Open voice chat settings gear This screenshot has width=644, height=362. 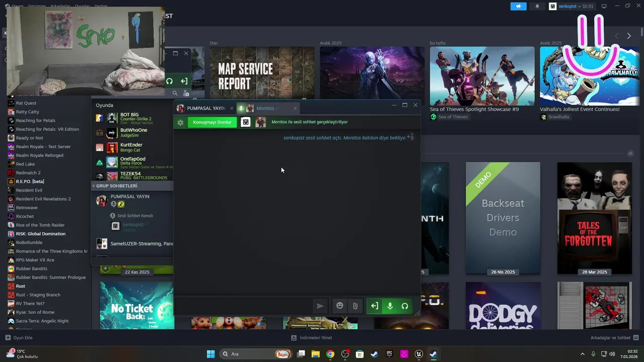180,122
